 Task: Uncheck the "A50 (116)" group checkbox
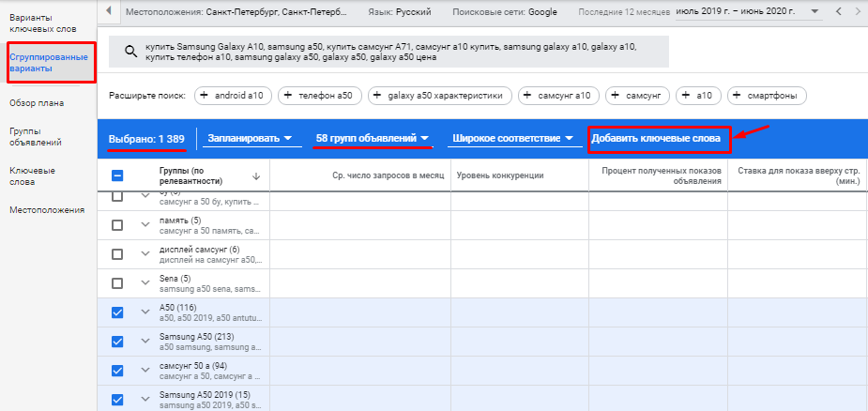tap(117, 312)
